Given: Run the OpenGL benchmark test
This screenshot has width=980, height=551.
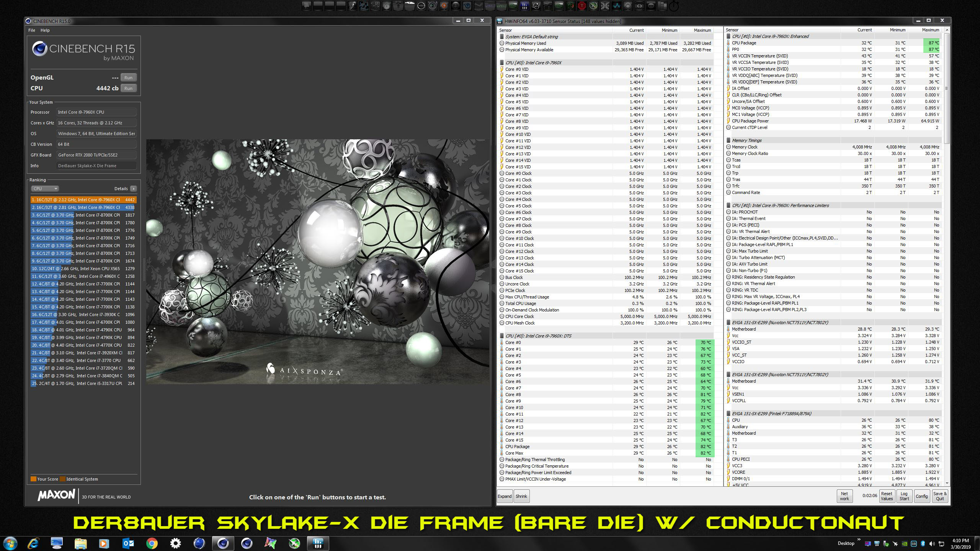Looking at the screenshot, I should tap(128, 78).
